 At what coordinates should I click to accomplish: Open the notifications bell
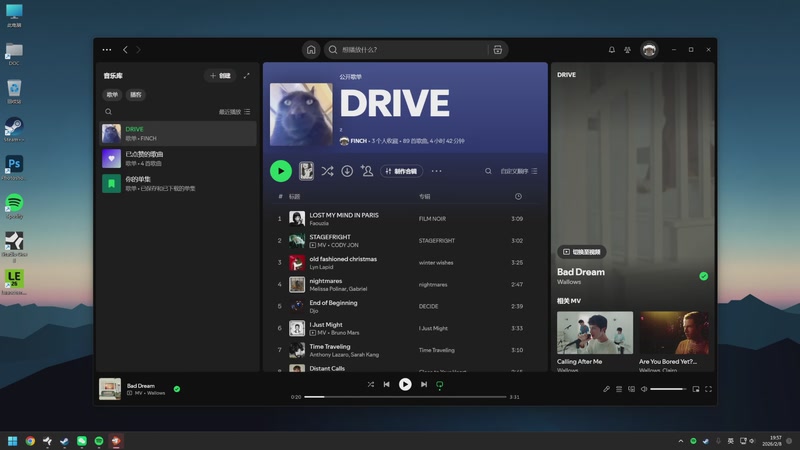pyautogui.click(x=611, y=49)
